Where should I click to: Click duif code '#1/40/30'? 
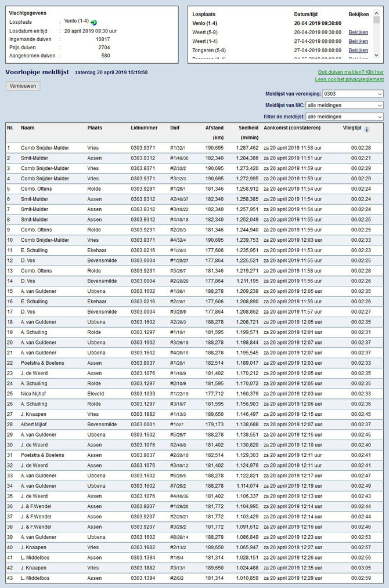pyautogui.click(x=179, y=158)
